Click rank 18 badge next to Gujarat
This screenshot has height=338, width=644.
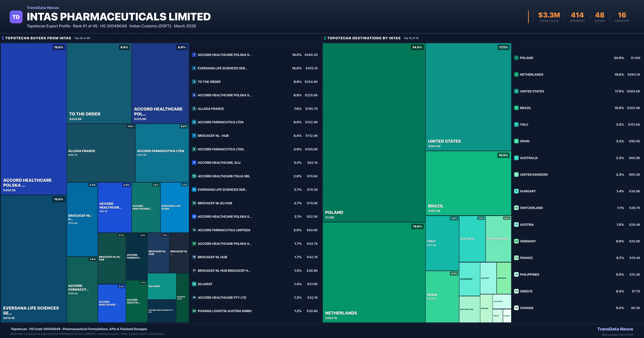(194, 284)
